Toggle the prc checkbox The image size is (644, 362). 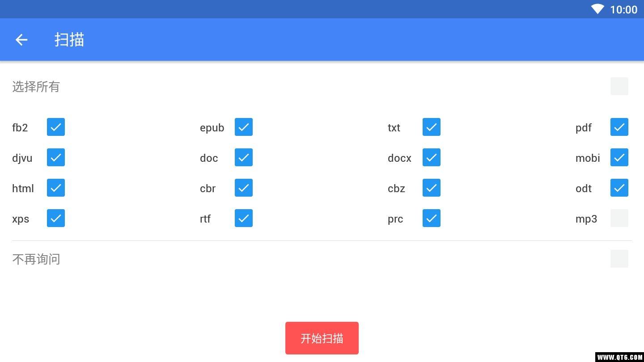(x=432, y=218)
